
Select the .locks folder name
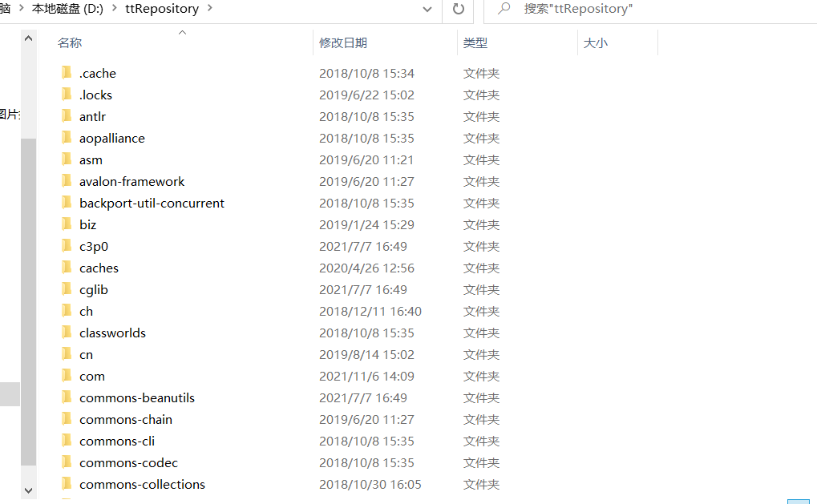[x=95, y=95]
